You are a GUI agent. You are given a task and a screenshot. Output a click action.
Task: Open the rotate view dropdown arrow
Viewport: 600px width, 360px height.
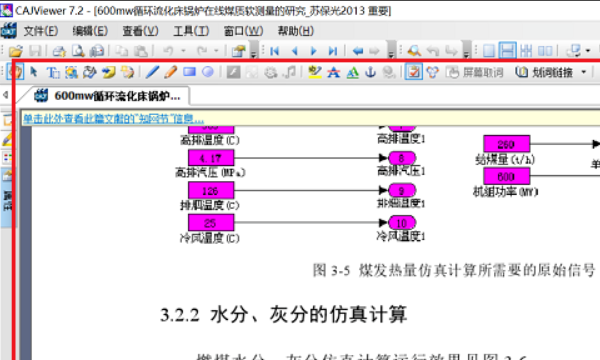coord(588,50)
